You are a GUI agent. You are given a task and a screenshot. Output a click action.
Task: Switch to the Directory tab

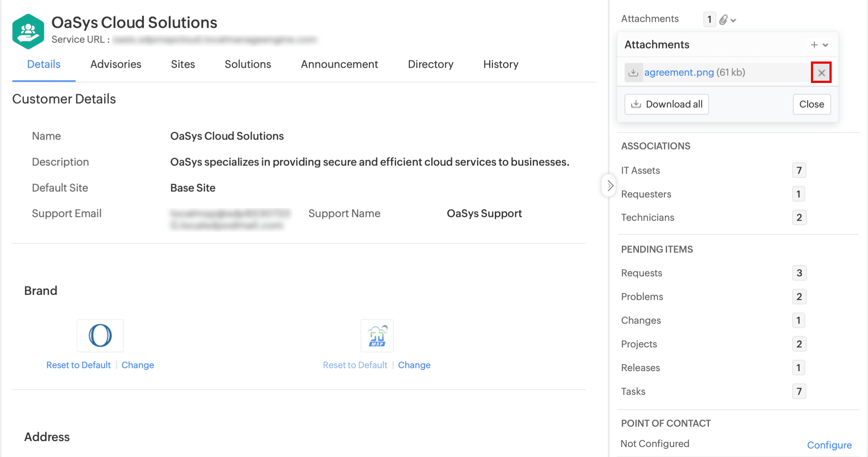click(x=430, y=64)
